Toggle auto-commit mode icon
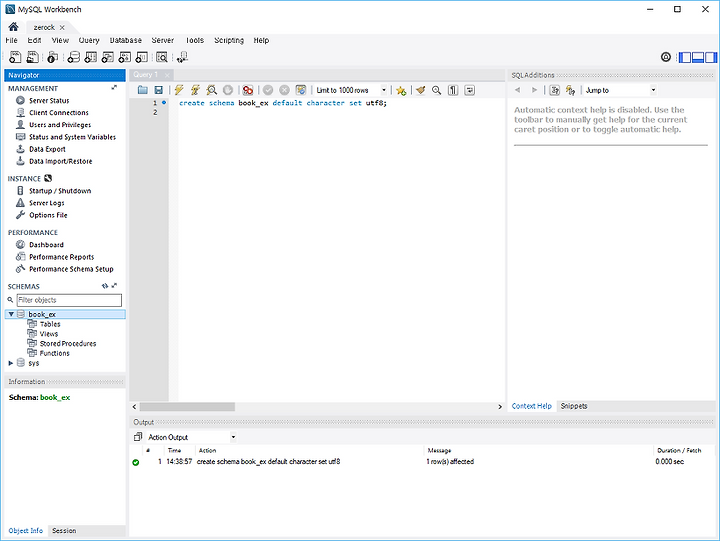 [301, 90]
